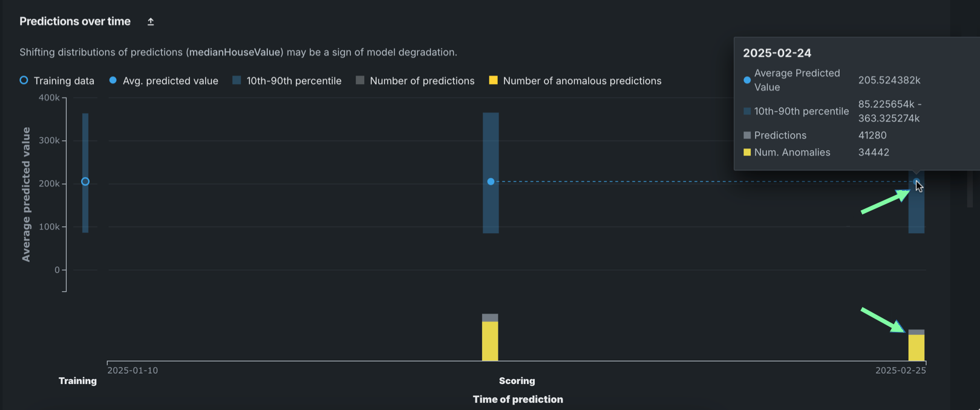Click the 2025-01-10 start date axis label
Image resolution: width=980 pixels, height=410 pixels.
(132, 371)
